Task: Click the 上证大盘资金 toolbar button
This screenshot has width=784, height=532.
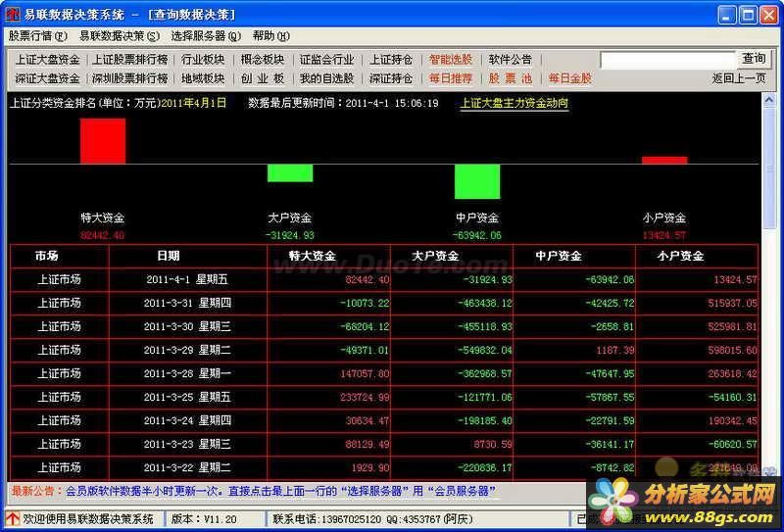Action: point(47,60)
